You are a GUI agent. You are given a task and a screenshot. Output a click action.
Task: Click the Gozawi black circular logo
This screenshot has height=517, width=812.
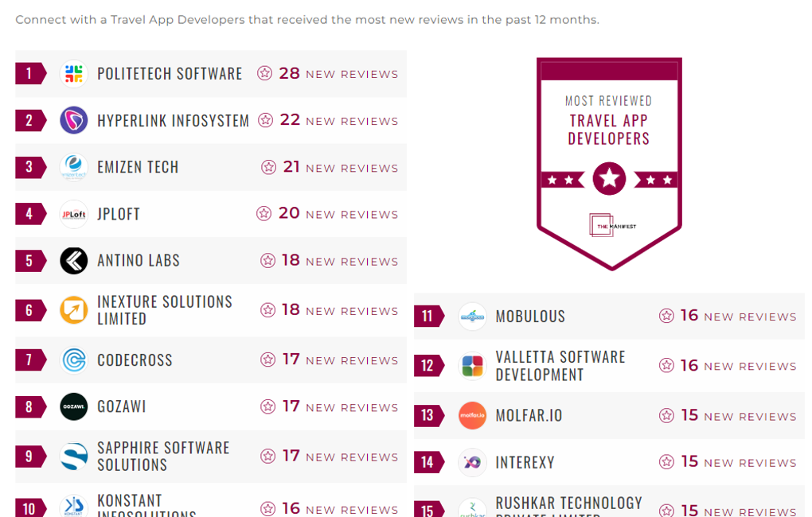pyautogui.click(x=74, y=406)
